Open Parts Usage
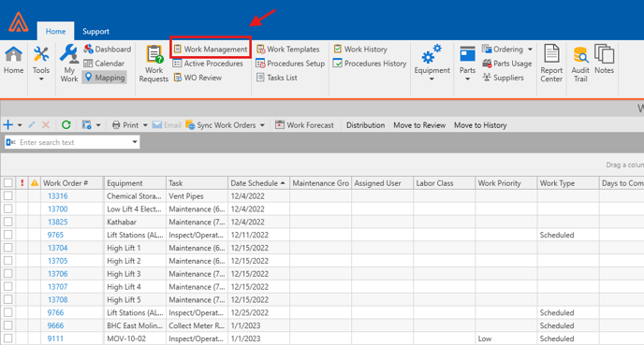This screenshot has width=644, height=345. click(506, 64)
